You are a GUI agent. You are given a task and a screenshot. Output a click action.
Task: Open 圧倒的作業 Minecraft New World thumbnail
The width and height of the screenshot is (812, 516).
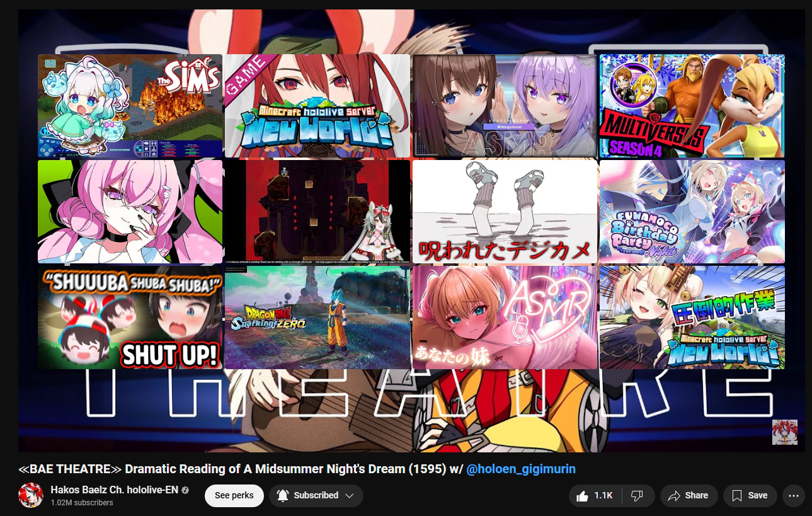(692, 318)
